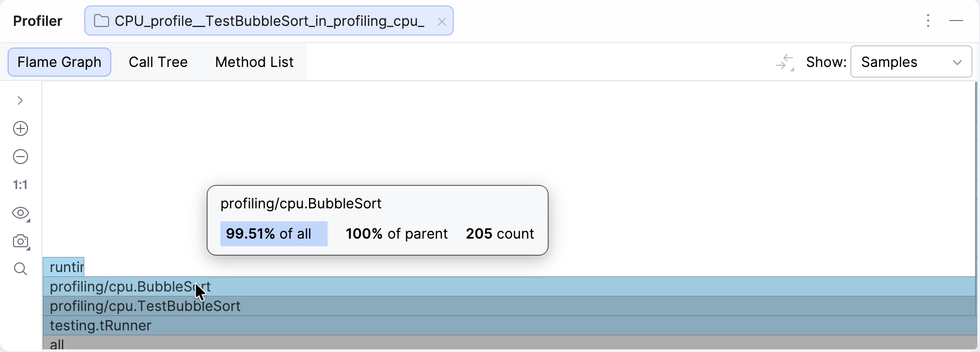980x352 pixels.
Task: Open the Show Samples dropdown
Action: tap(911, 62)
